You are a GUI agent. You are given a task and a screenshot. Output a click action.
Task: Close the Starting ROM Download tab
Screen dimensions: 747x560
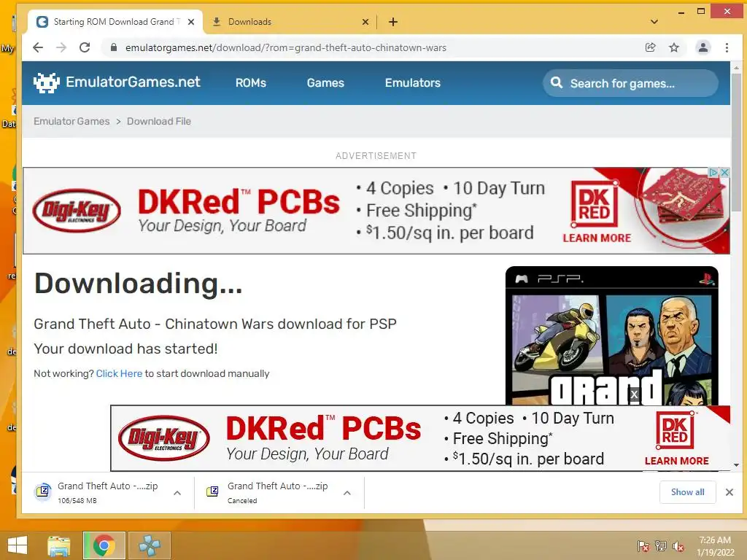coord(191,22)
